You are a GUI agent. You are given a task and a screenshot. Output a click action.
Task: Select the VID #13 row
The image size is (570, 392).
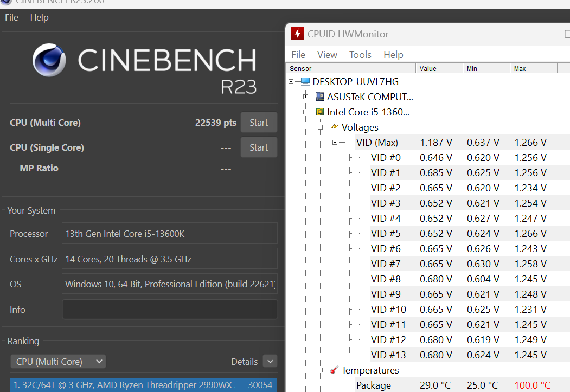(470, 355)
